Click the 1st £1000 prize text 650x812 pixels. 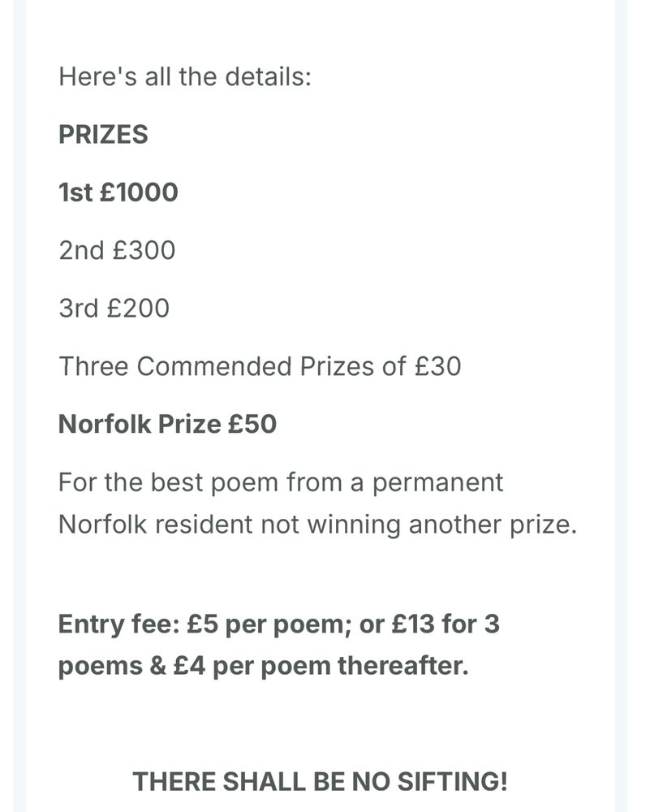coord(118,192)
